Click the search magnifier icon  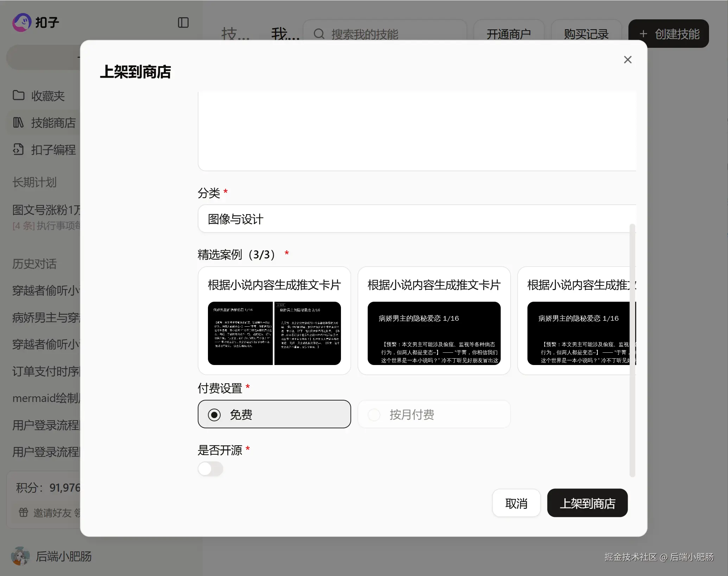(319, 34)
